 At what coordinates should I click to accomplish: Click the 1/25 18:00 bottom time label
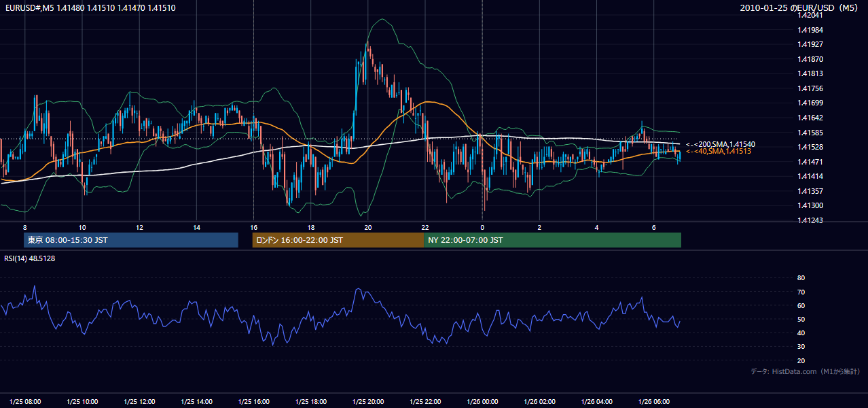[x=311, y=401]
